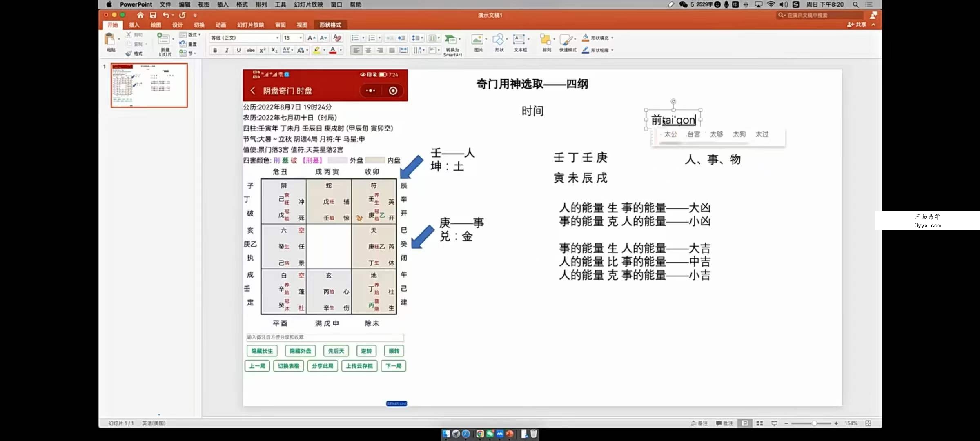
Task: Click the zoom in plus button
Action: (836, 423)
